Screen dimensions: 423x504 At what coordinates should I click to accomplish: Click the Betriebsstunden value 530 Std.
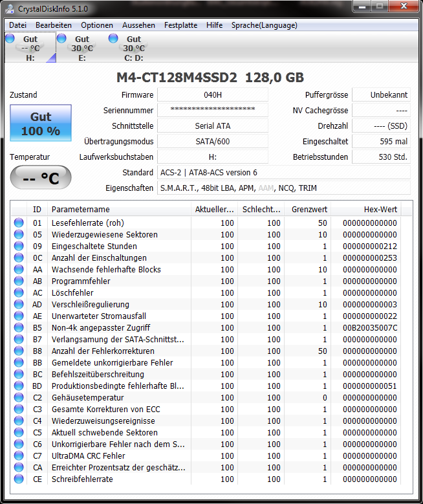point(382,157)
